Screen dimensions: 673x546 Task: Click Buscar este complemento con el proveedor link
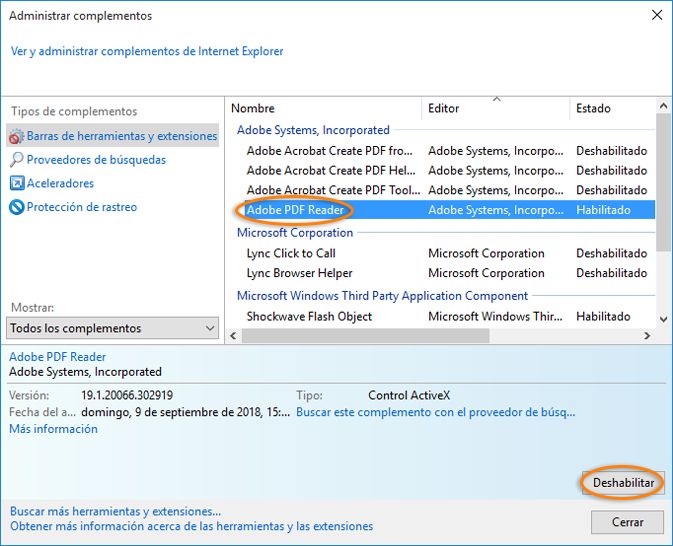pos(436,412)
